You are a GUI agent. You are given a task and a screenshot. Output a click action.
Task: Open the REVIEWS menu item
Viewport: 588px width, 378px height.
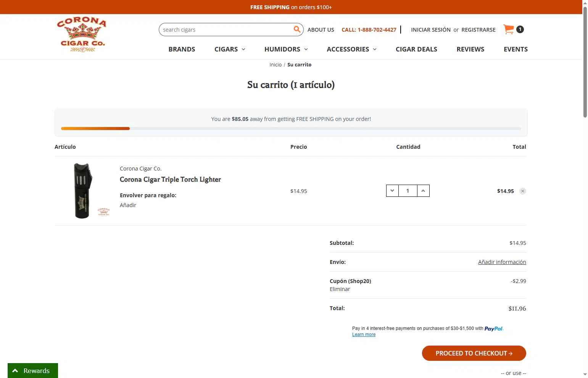[470, 49]
